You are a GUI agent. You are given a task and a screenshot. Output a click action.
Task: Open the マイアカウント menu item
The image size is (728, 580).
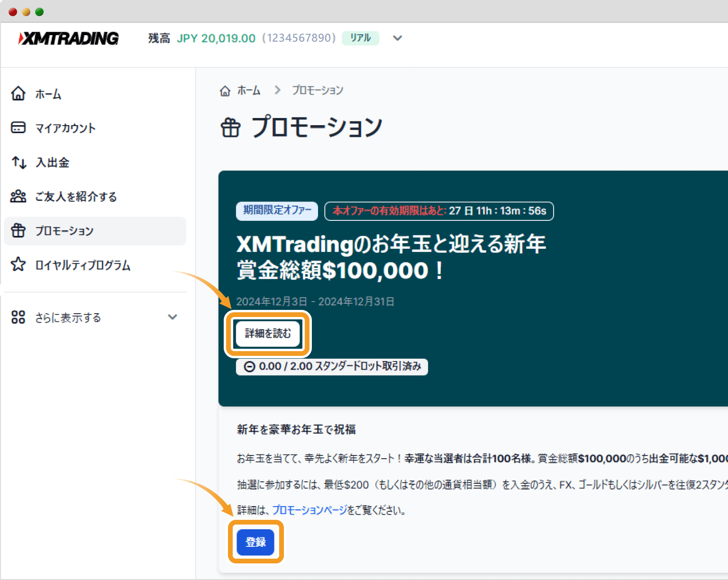click(65, 128)
